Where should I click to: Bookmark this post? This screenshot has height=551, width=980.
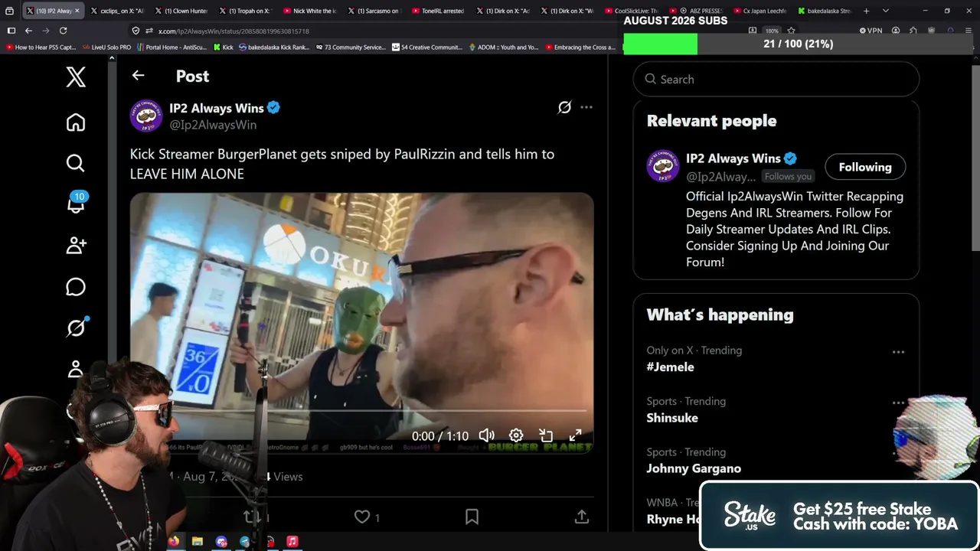[x=472, y=517]
